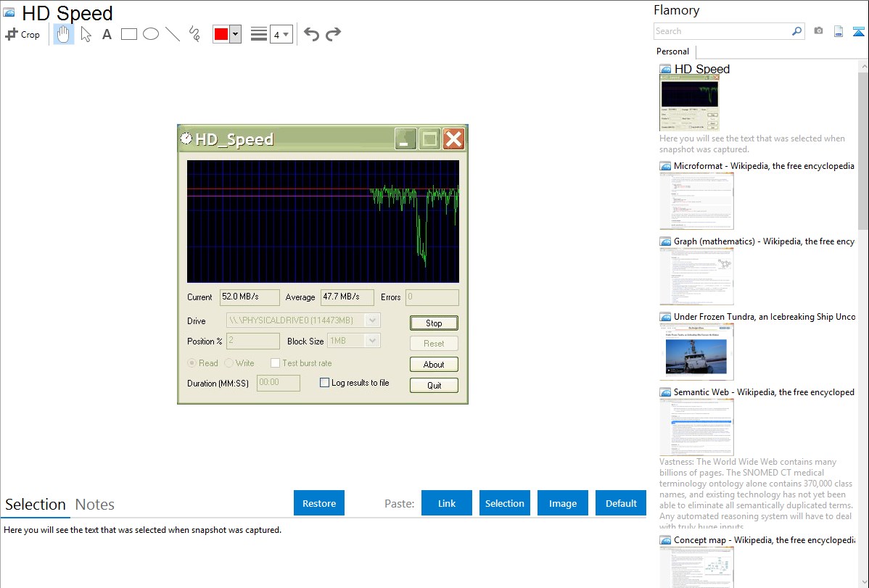Select the arrow pointer tool
Viewport: 869px width, 588px height.
(86, 34)
